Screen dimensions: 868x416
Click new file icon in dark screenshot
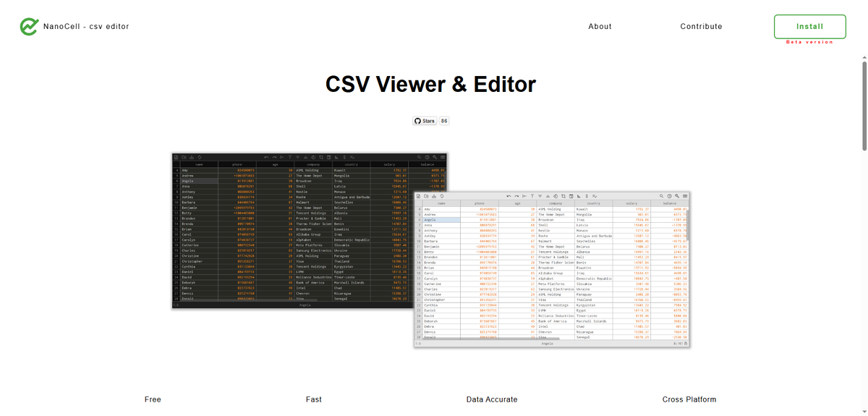click(176, 157)
